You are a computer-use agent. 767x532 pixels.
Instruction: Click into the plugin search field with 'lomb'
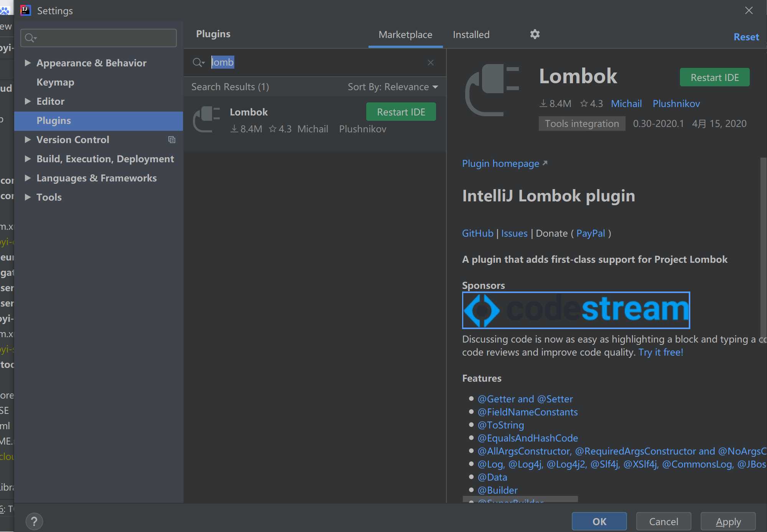click(314, 63)
